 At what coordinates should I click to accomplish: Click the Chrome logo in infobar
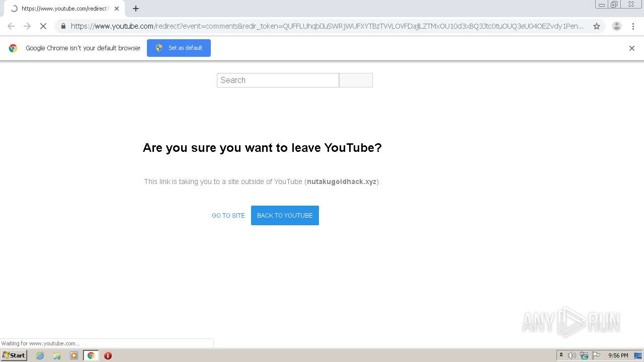13,48
